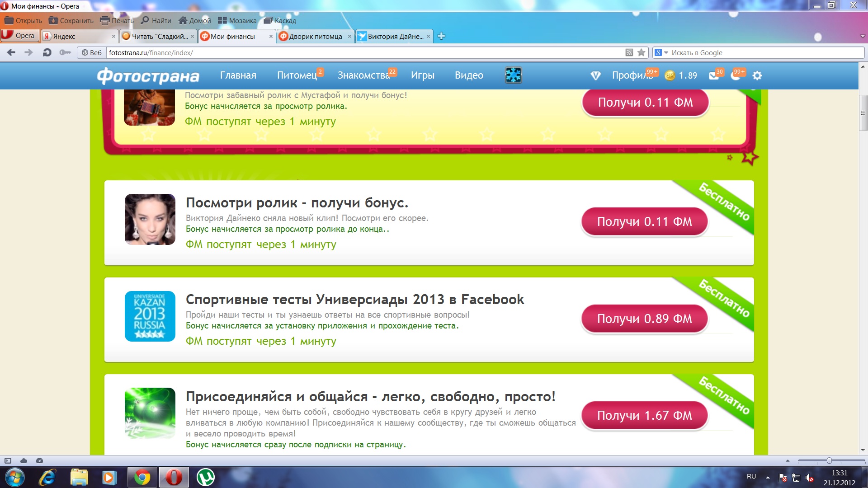This screenshot has height=488, width=868.
Task: Click the settings gear in site header
Action: [757, 76]
